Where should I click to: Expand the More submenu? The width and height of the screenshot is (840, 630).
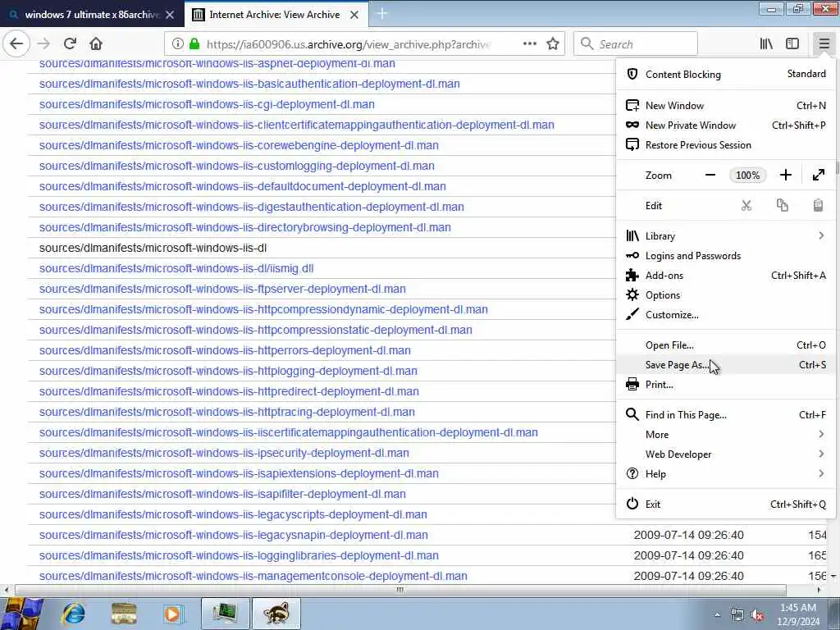725,435
